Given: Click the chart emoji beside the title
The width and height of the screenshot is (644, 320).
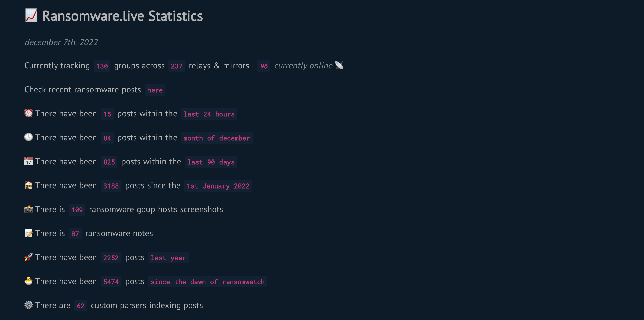Looking at the screenshot, I should (x=31, y=16).
